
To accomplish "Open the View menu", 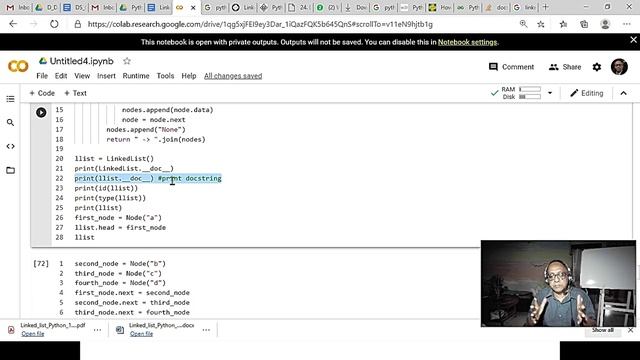I will (82, 76).
